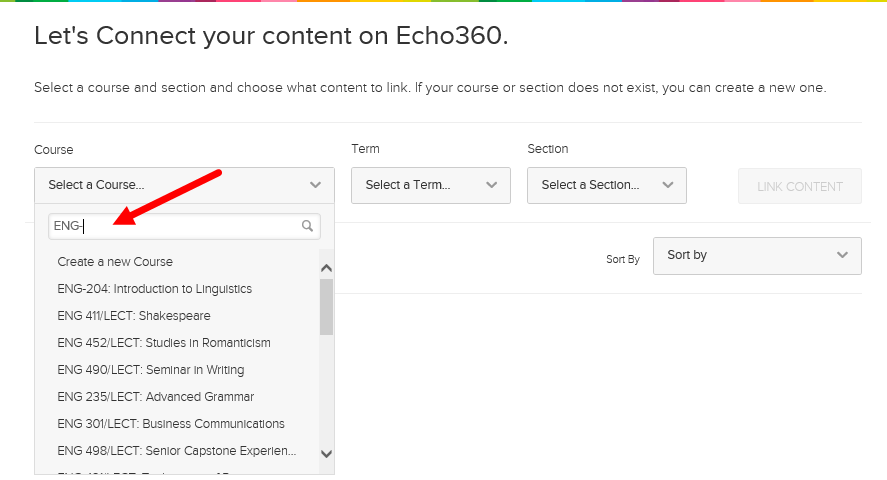Image resolution: width=887 pixels, height=480 pixels.
Task: Choose Create a new Course option
Action: [x=115, y=262]
